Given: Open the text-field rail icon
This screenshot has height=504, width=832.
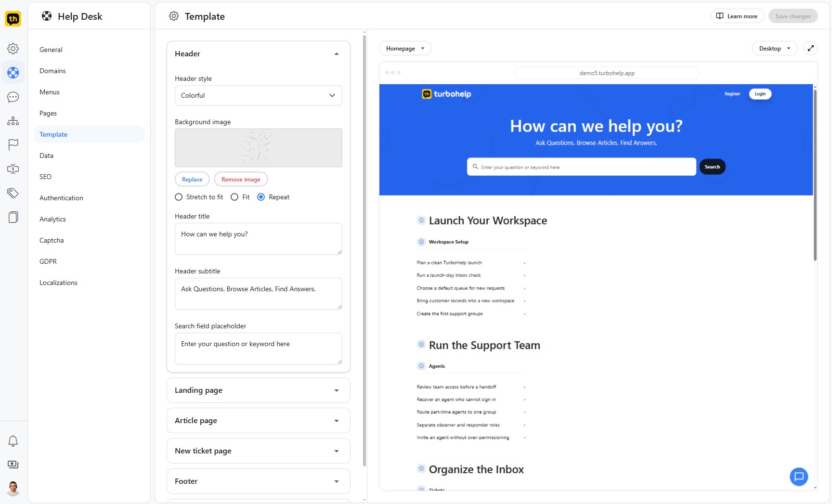Looking at the screenshot, I should [x=13, y=169].
